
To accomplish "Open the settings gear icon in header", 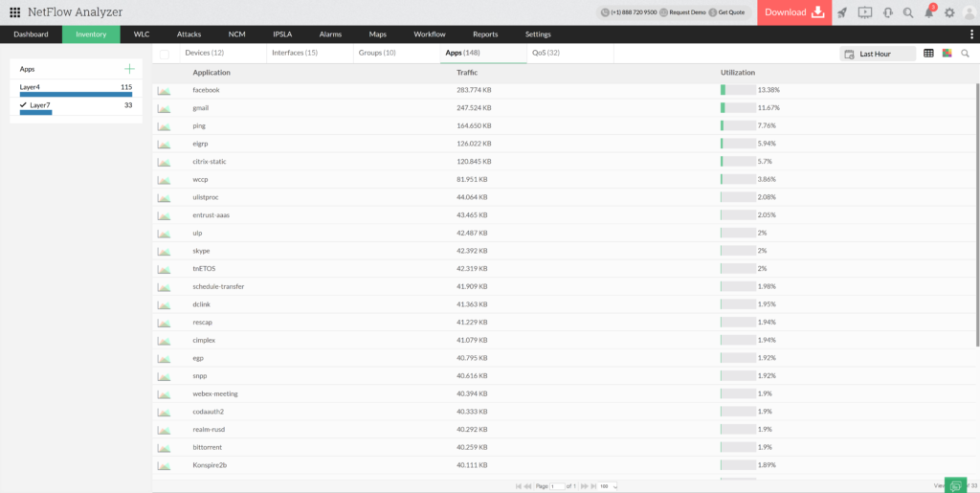I will [x=949, y=13].
